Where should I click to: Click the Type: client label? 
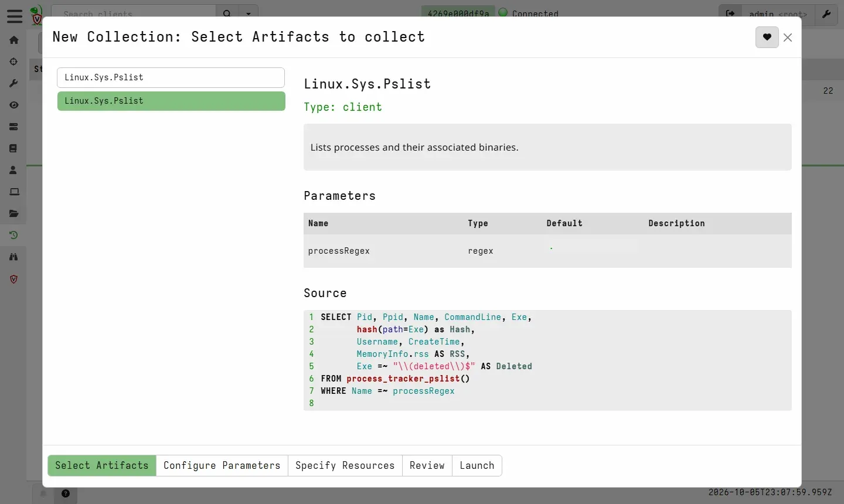[x=343, y=107]
